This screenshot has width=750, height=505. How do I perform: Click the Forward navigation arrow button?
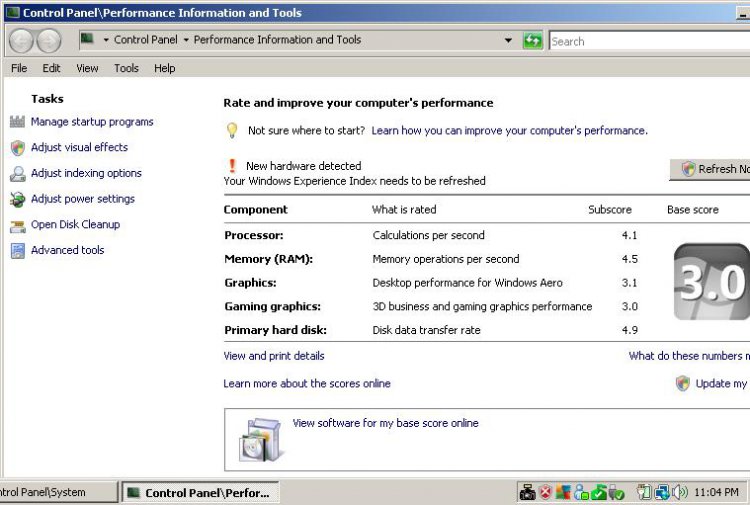[x=49, y=41]
